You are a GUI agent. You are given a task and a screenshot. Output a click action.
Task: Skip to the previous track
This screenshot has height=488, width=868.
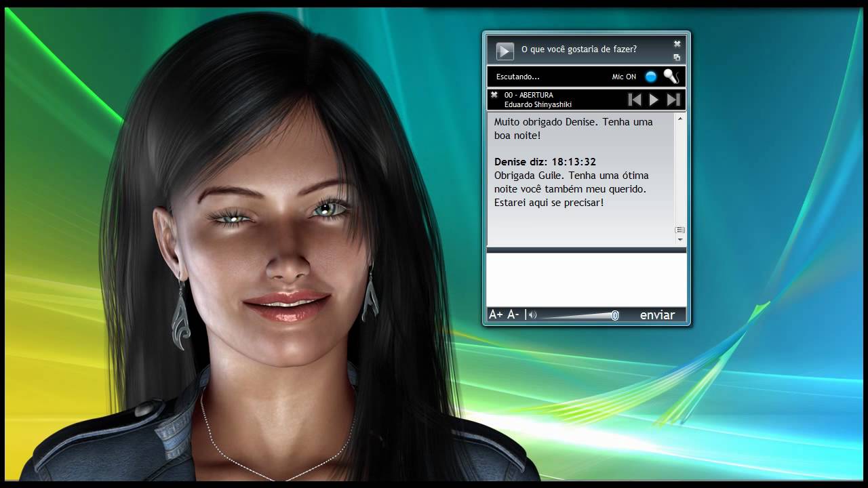(x=635, y=100)
